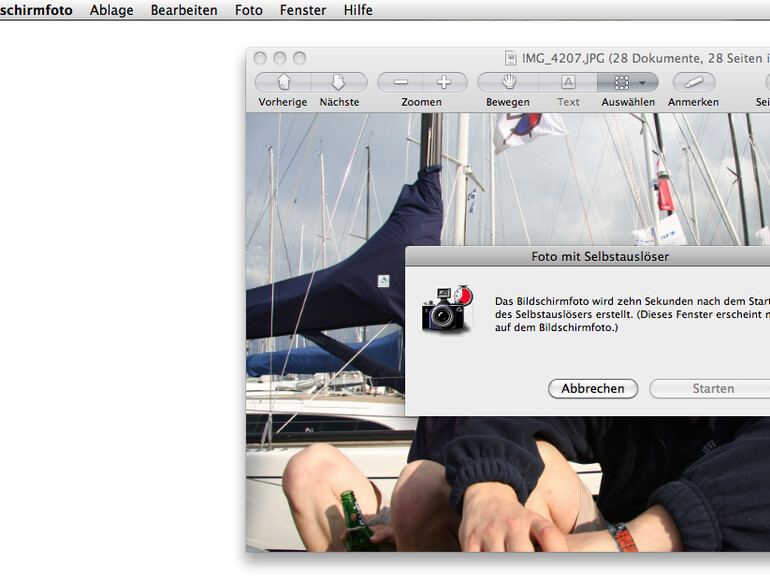Select the Text tool icon
Screen dimensions: 770x578
coord(568,82)
